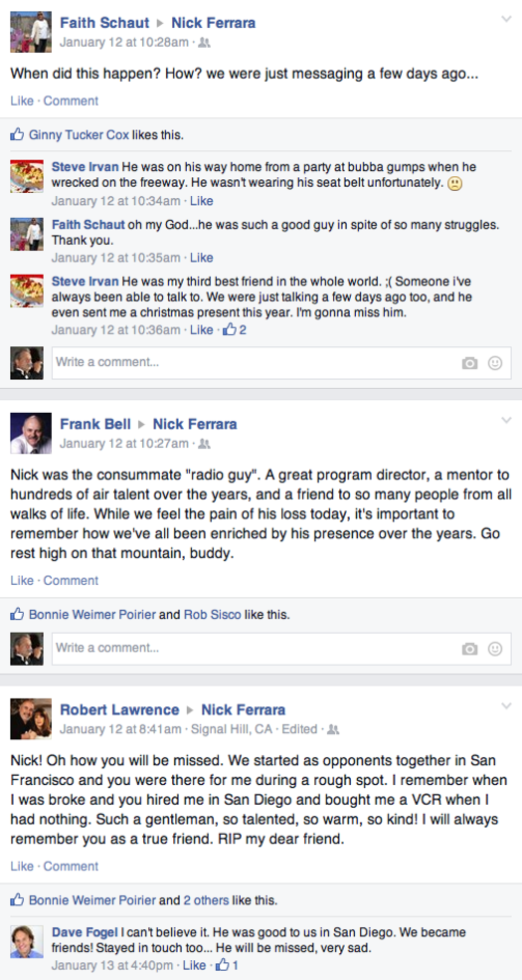522x980 pixels.
Task: Like Frank Bell's post about Nick
Action: [22, 581]
